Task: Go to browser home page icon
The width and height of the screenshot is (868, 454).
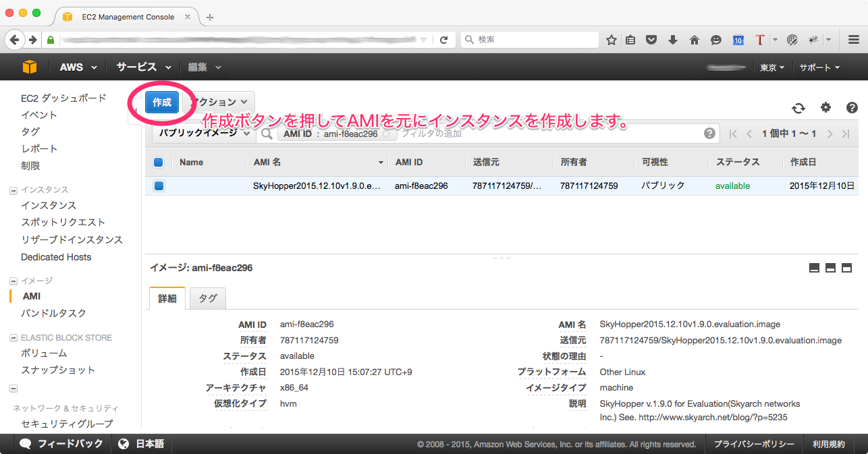Action: click(694, 40)
